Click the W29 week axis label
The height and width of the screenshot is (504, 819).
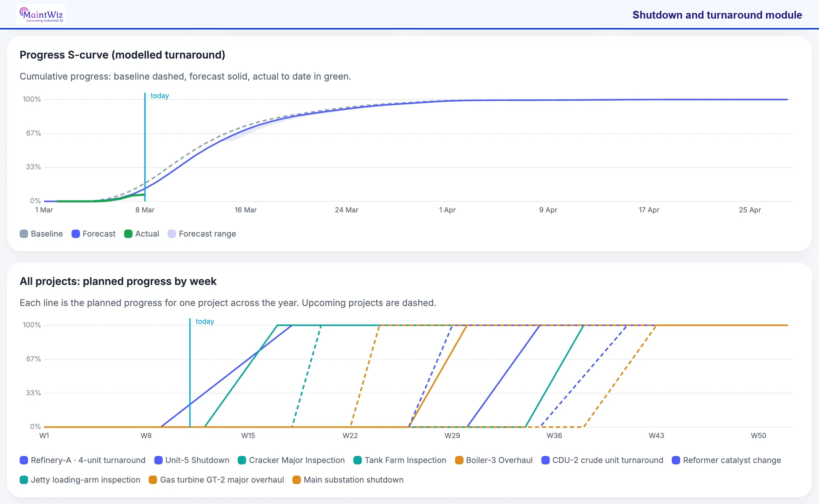pos(452,436)
